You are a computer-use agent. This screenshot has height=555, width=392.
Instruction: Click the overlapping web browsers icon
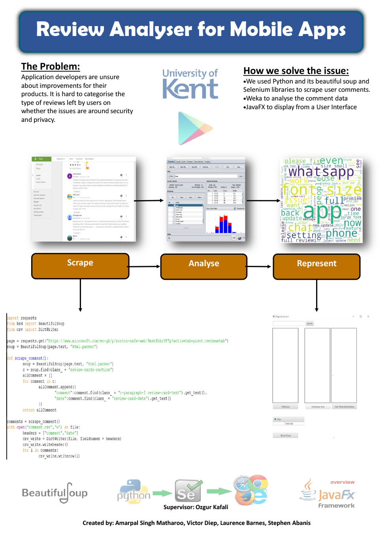251,490
